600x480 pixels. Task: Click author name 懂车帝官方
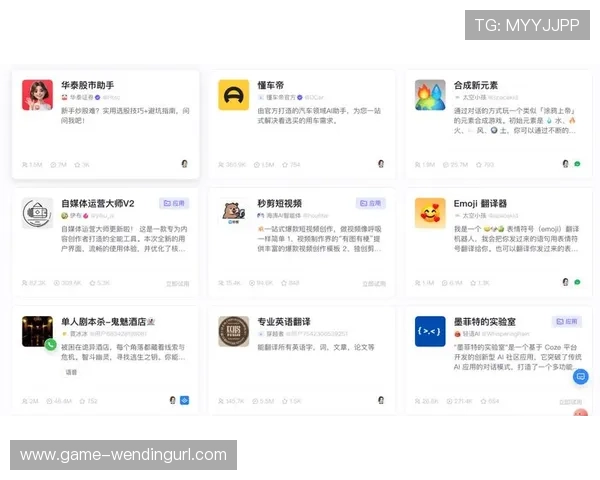tap(280, 98)
